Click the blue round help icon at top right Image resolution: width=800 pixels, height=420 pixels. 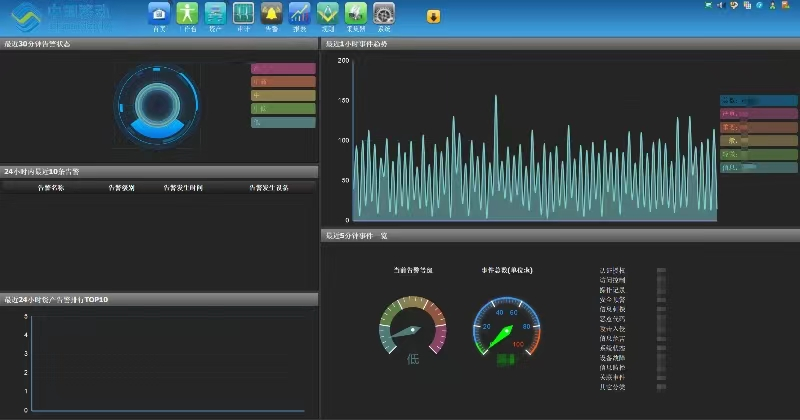(x=760, y=5)
